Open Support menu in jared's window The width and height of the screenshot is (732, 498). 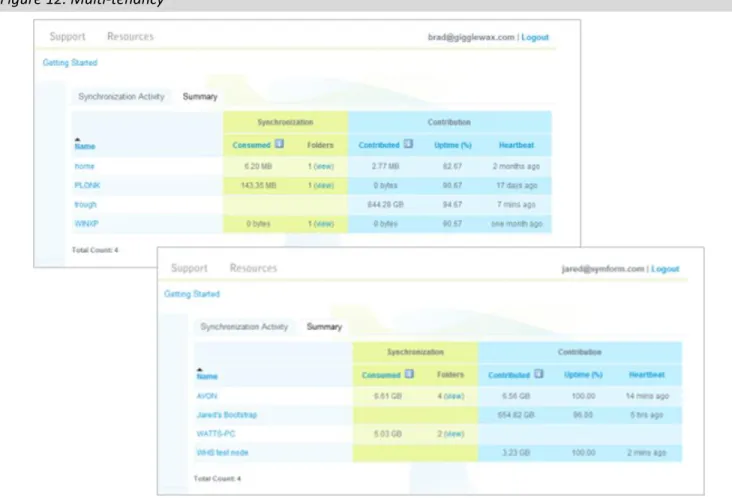tap(189, 268)
